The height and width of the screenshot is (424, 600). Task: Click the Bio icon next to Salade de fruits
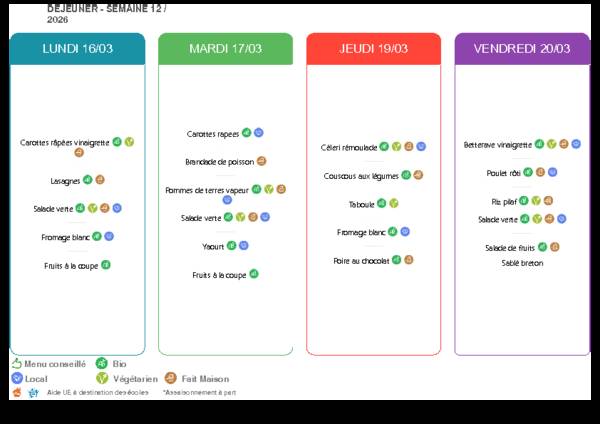542,246
